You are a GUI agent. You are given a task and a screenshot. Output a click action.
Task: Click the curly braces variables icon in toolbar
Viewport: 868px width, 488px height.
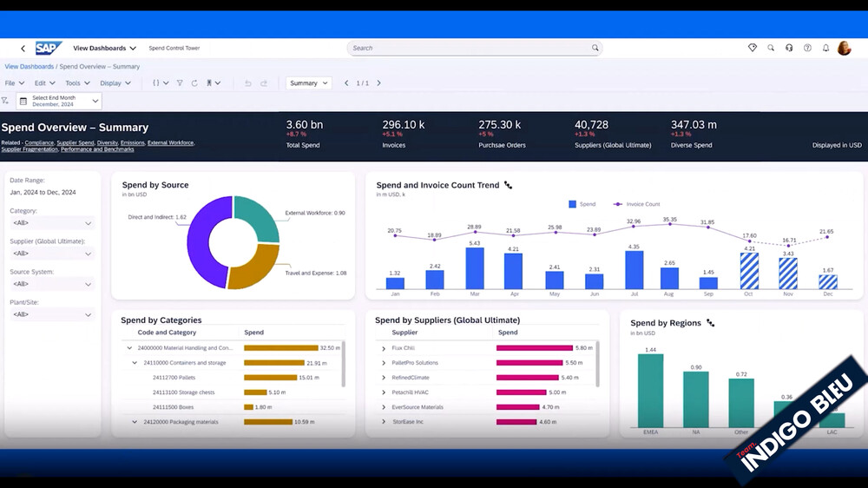coord(156,83)
